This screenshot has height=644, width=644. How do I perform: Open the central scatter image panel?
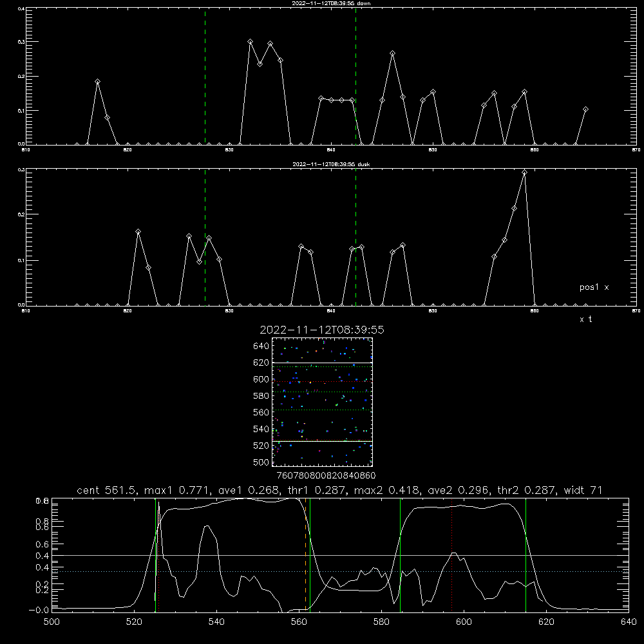click(x=323, y=402)
